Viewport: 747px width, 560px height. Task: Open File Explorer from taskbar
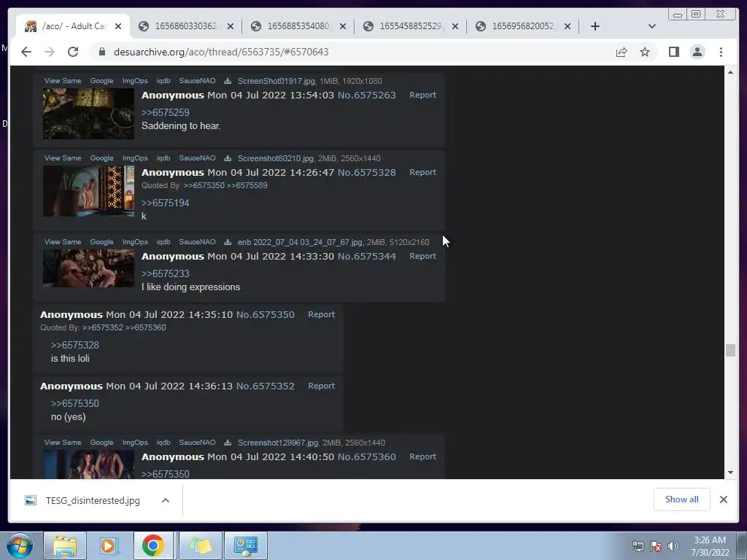click(65, 545)
